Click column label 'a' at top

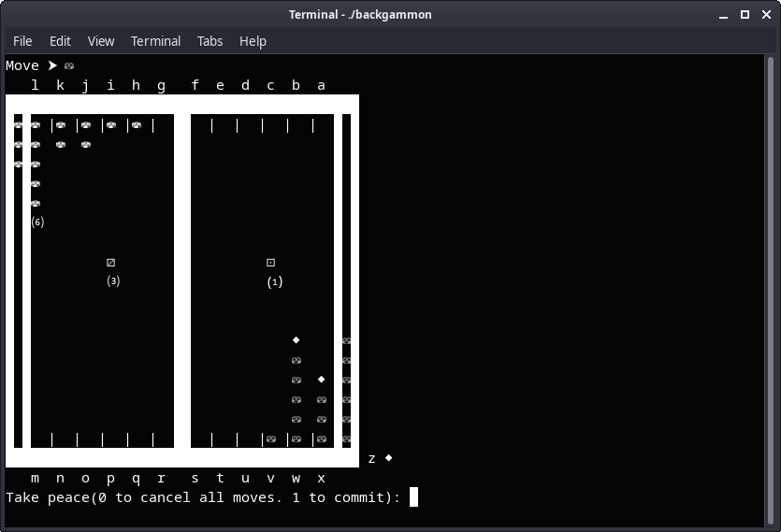tap(321, 86)
